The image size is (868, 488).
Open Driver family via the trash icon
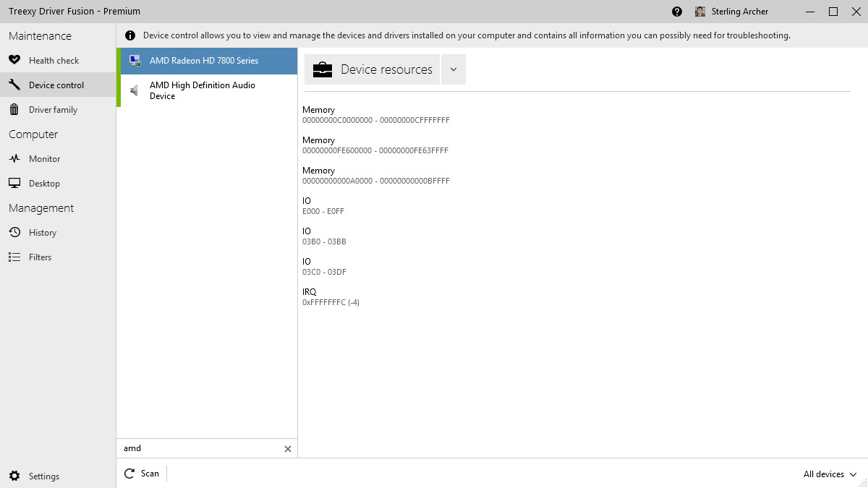click(14, 109)
